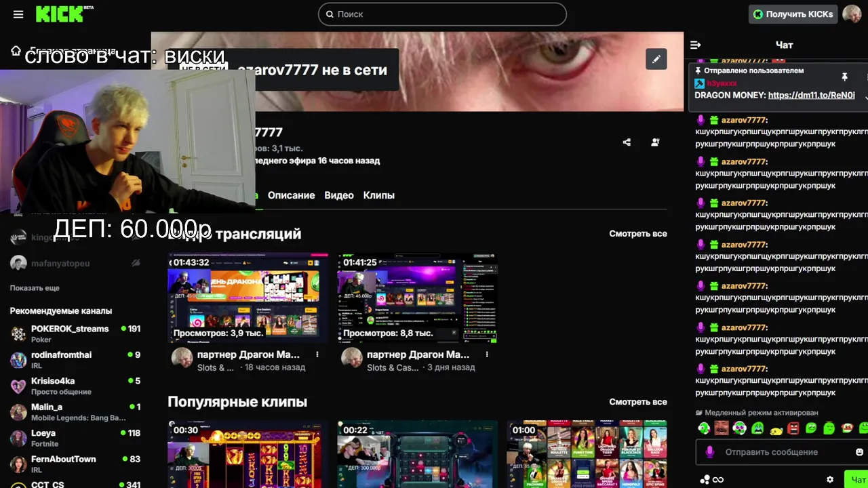Open the 01:41:25 broadcast thumbnail
The width and height of the screenshot is (868, 488).
pos(418,298)
